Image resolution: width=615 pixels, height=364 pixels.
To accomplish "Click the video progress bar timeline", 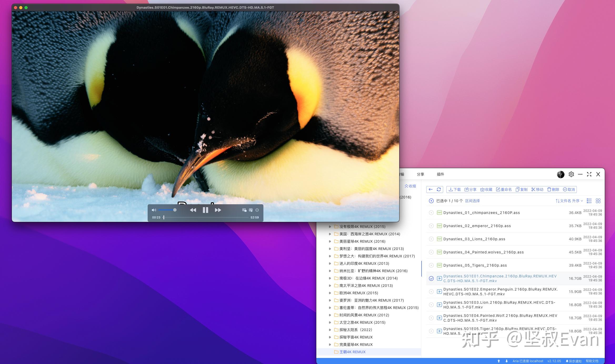I will pyautogui.click(x=206, y=217).
